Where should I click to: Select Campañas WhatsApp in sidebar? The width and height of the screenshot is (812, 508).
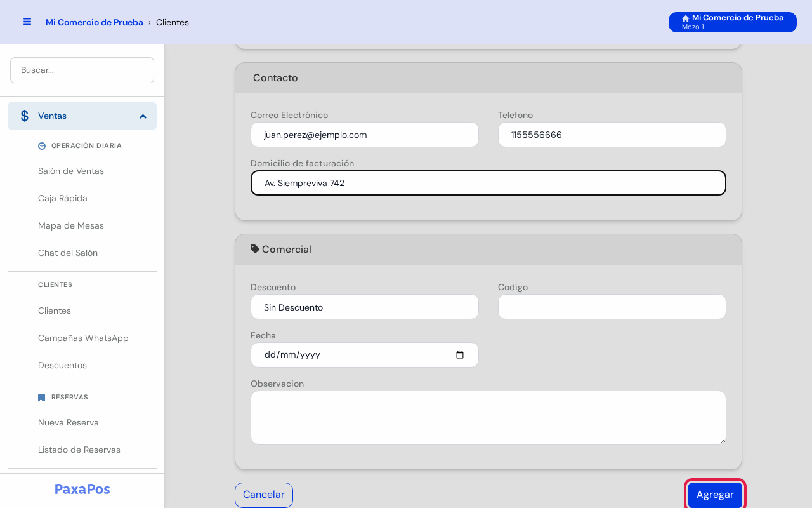(83, 338)
